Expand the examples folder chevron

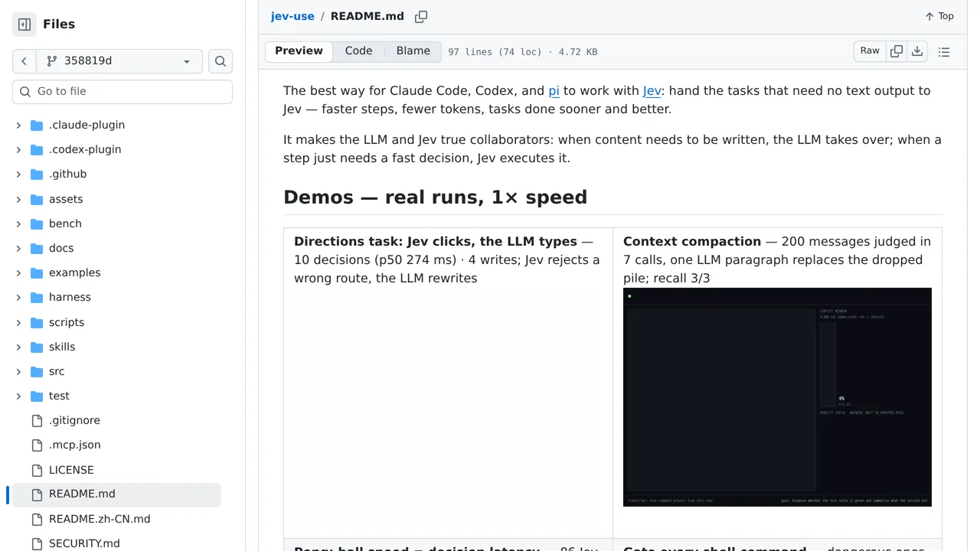click(x=18, y=272)
